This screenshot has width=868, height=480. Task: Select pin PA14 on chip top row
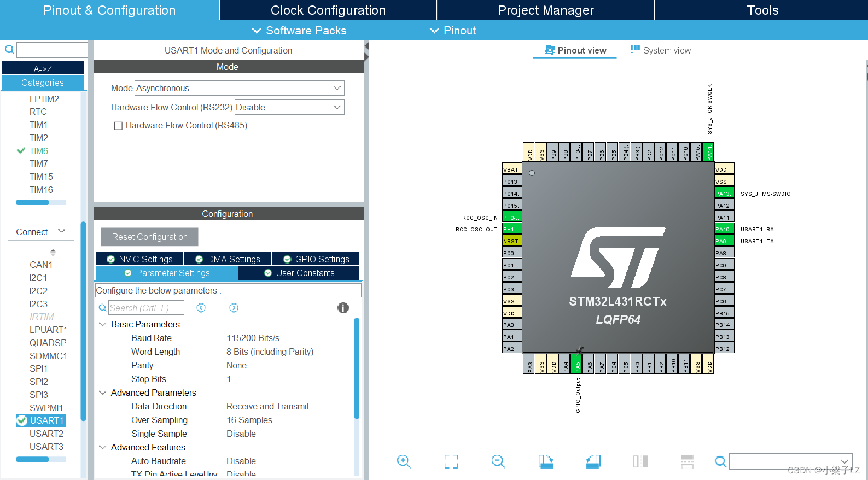point(708,152)
